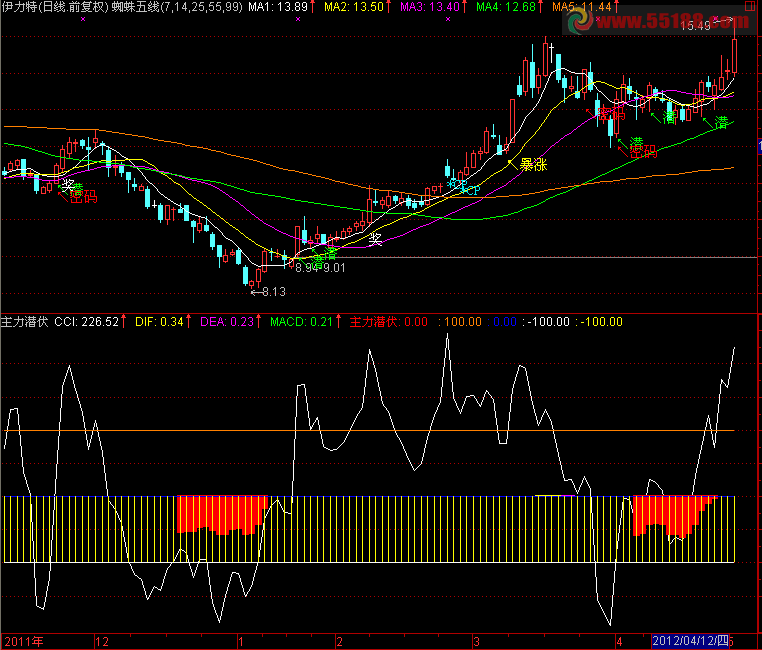
Task: Click the DIF: 0.34 yellow readout
Action: (160, 322)
